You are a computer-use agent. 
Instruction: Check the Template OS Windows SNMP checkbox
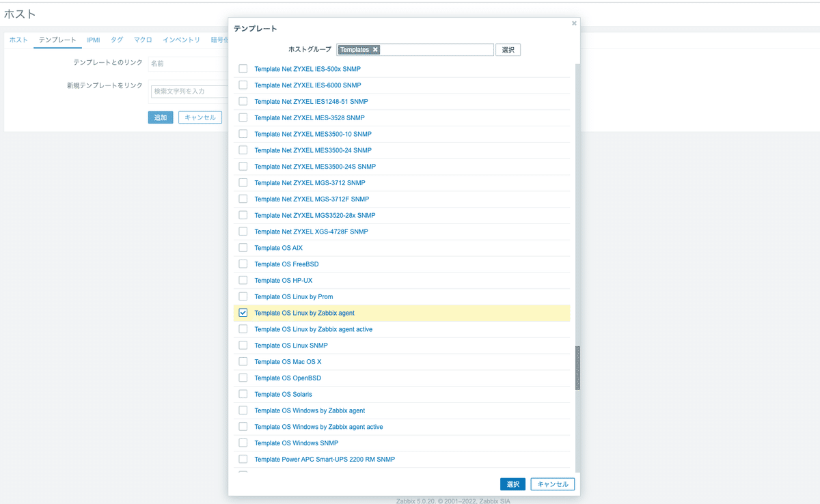pyautogui.click(x=243, y=443)
